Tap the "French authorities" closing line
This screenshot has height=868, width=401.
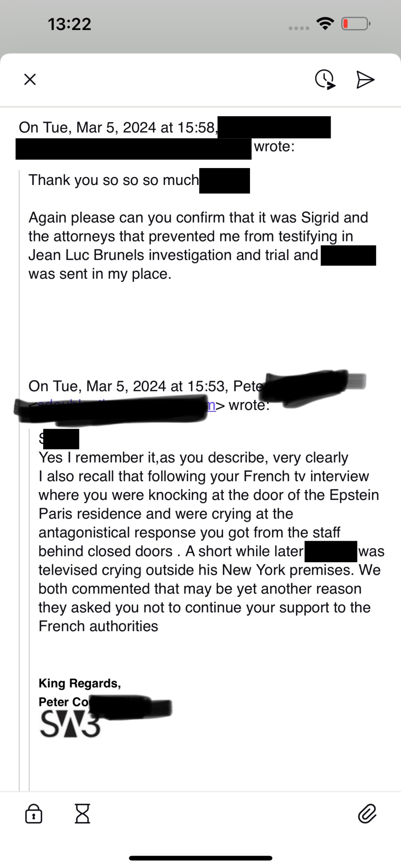click(98, 626)
